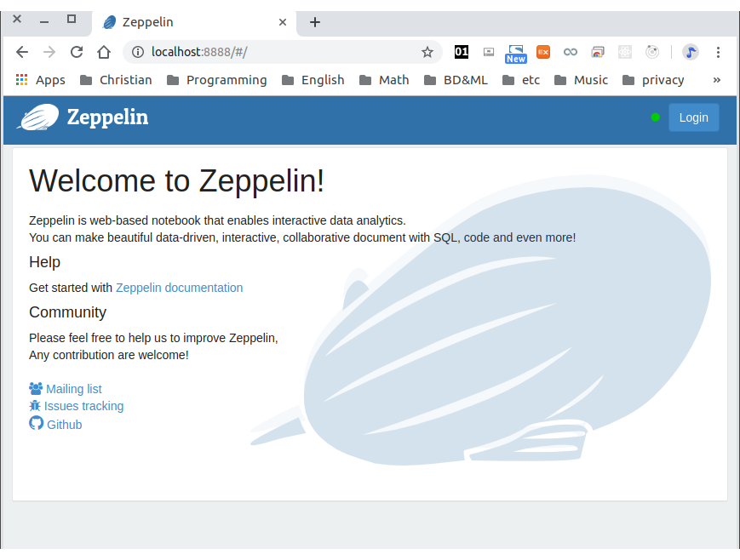
Task: Click the orange extension icon
Action: 543,52
